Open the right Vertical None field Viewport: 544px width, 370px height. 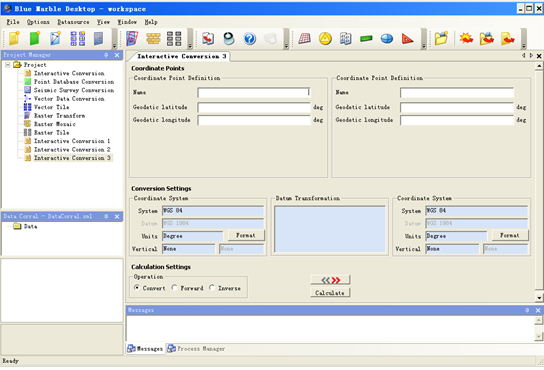(x=452, y=249)
